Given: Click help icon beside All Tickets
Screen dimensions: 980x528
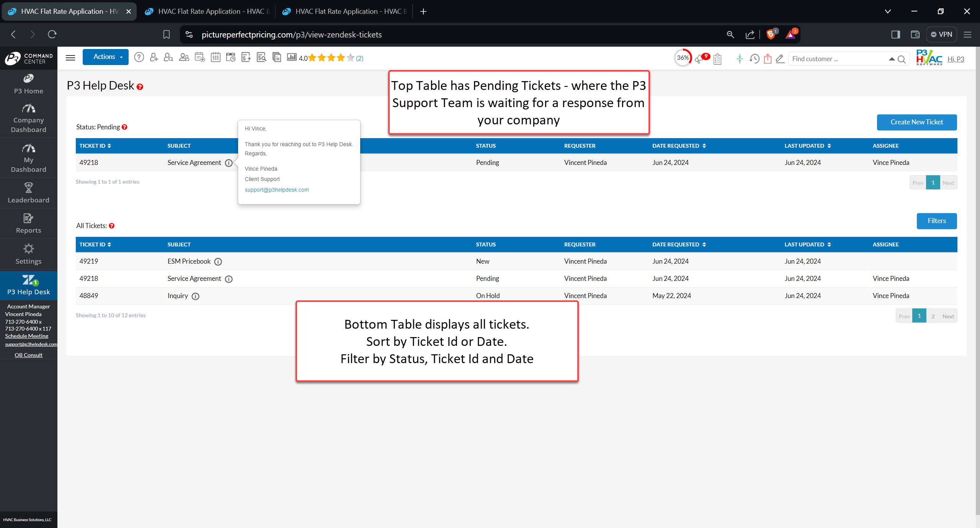Looking at the screenshot, I should 112,226.
